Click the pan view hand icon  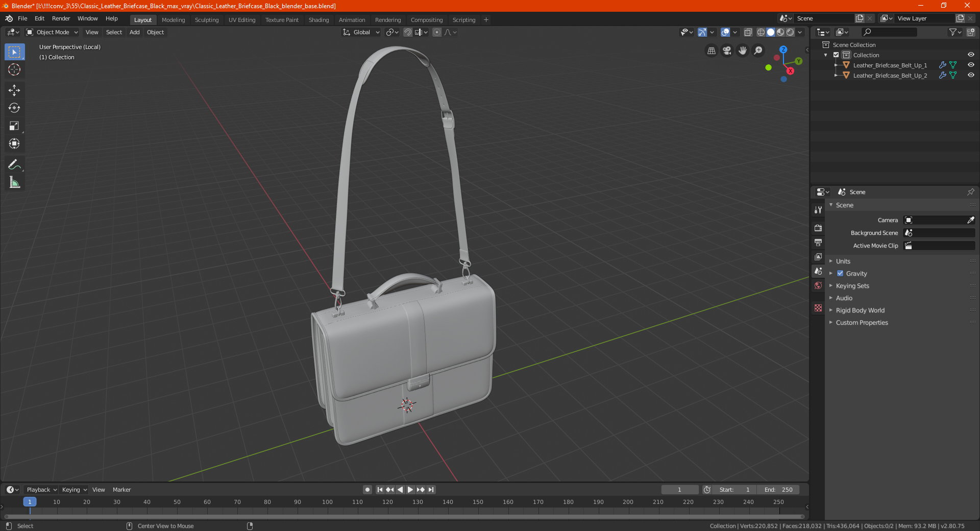743,51
